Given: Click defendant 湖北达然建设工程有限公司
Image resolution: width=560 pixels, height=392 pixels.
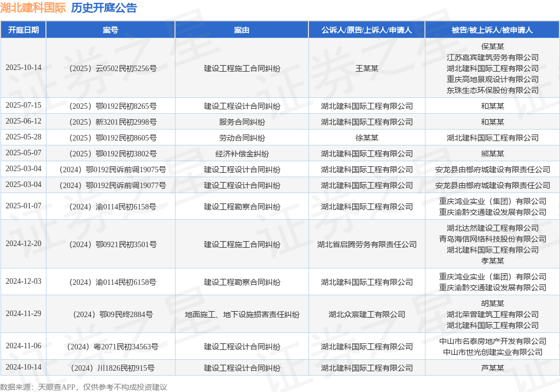Looking at the screenshot, I should 493,228.
